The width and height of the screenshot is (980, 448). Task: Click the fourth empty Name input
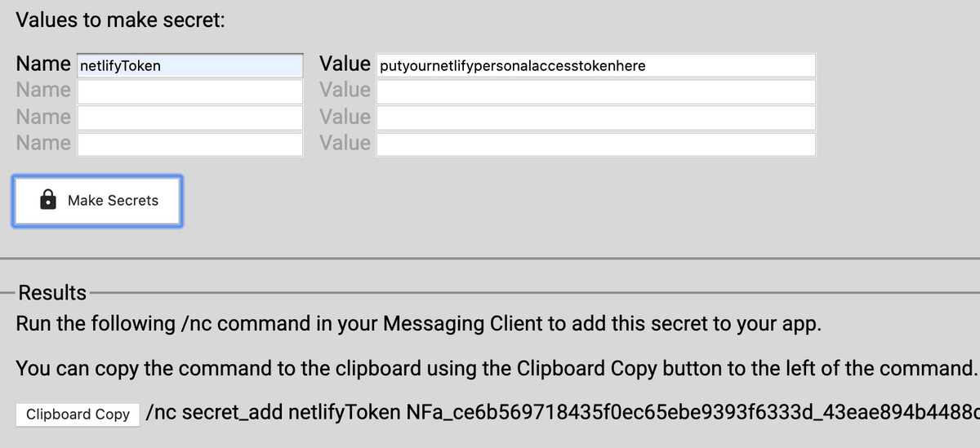pos(189,144)
